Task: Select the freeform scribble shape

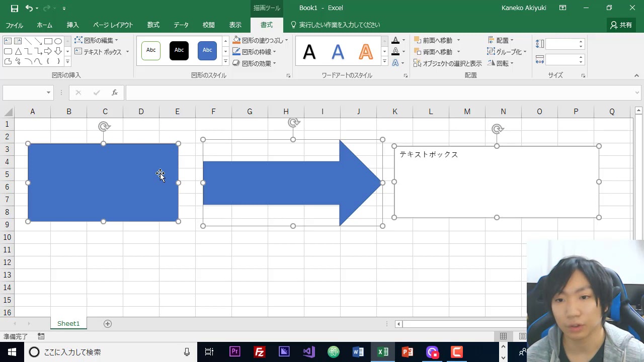Action: click(x=18, y=61)
